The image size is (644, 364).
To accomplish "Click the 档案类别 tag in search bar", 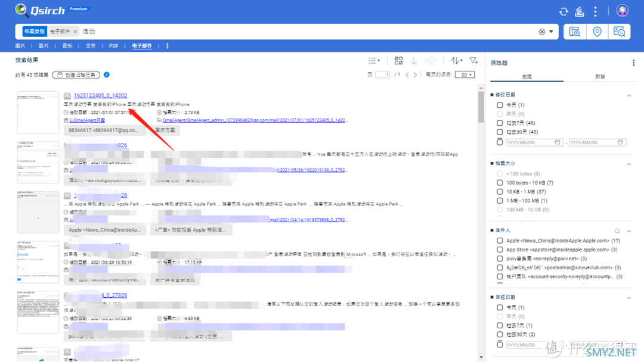I will (35, 32).
